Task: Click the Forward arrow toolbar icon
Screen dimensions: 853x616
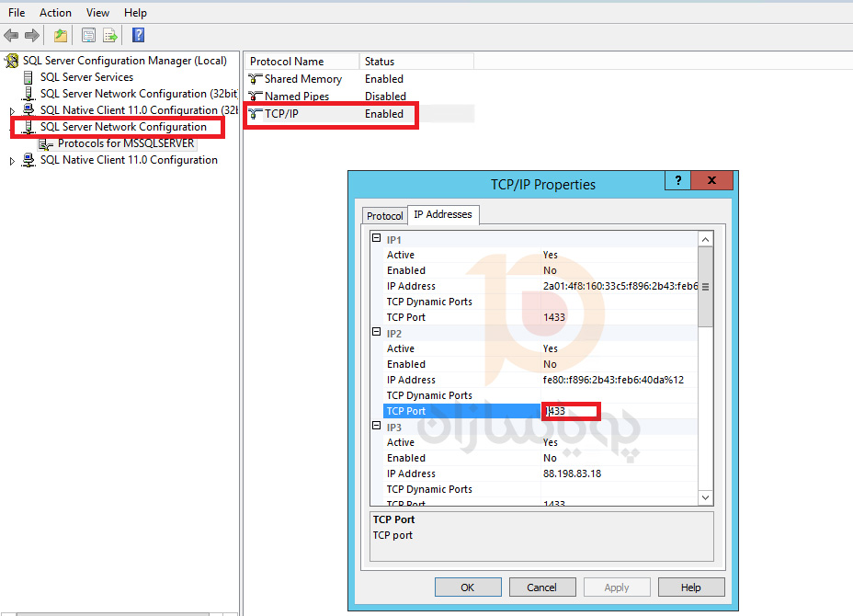Action: [32, 36]
